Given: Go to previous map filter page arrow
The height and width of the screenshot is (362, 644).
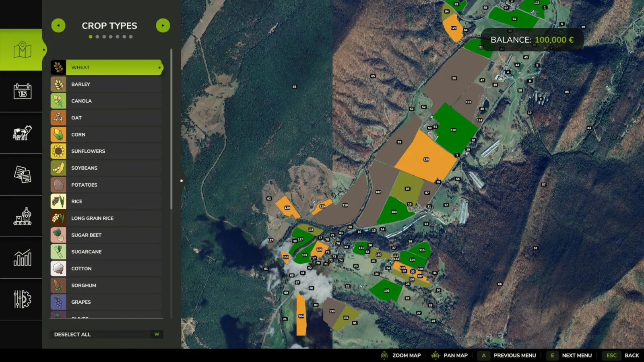Looking at the screenshot, I should (58, 26).
